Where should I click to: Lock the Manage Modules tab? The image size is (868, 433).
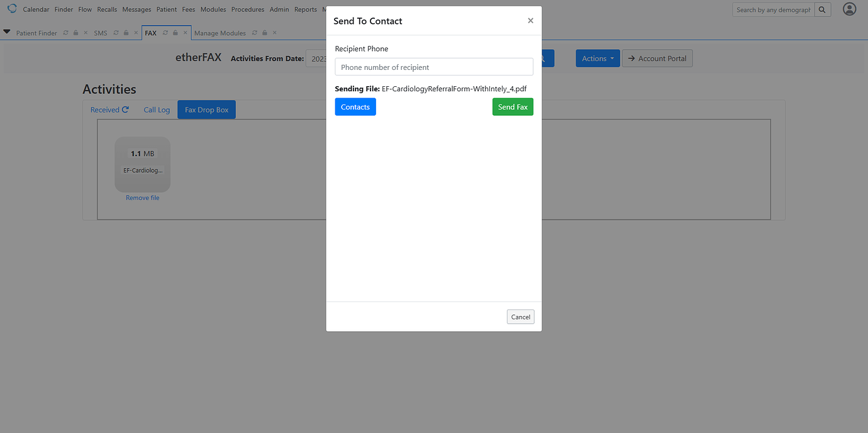click(264, 33)
